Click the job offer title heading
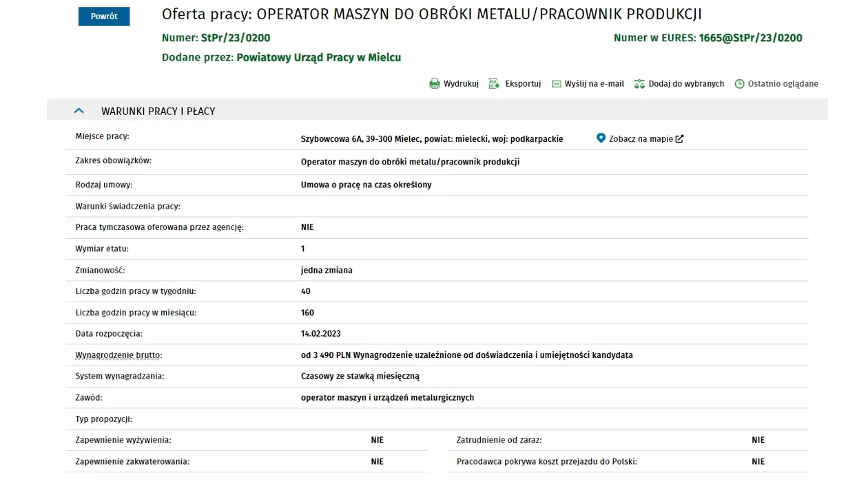 point(432,14)
